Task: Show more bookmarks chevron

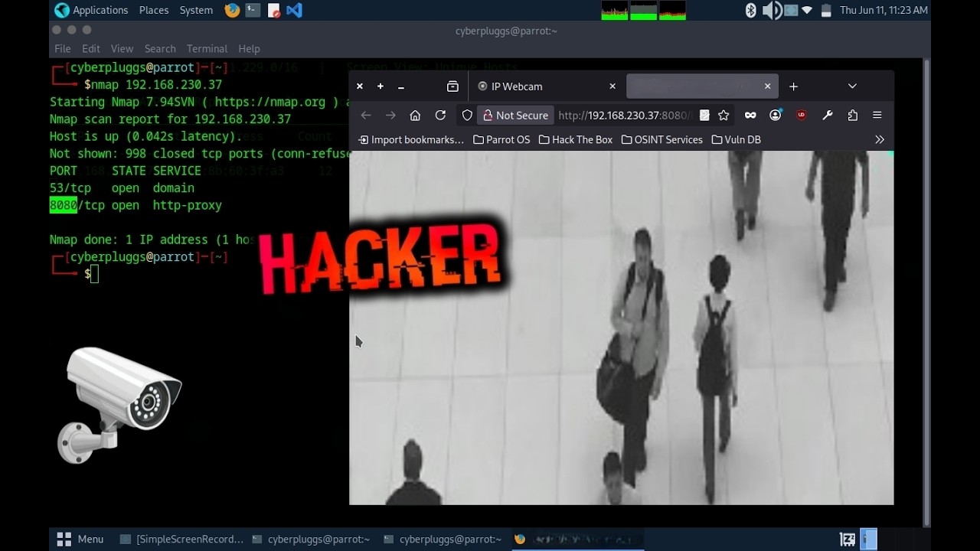Action: pos(879,139)
